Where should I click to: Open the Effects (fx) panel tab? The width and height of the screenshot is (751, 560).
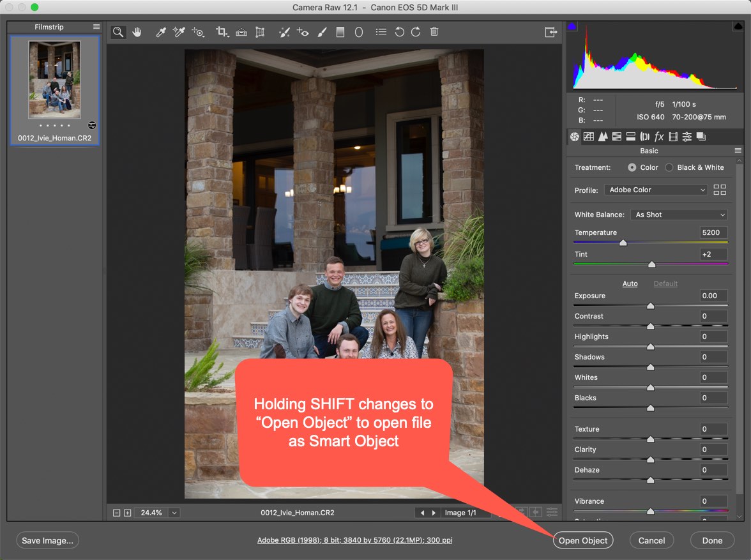pyautogui.click(x=659, y=137)
